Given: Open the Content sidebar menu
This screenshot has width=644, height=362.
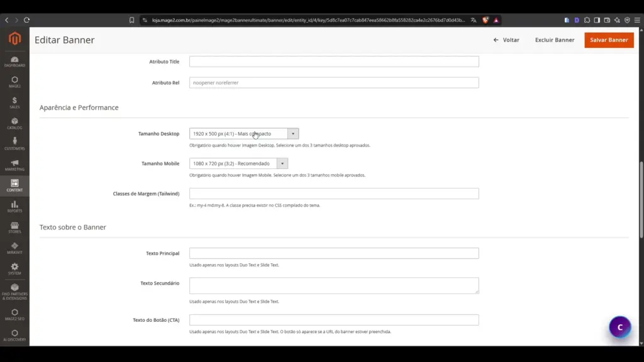Looking at the screenshot, I should point(14,185).
